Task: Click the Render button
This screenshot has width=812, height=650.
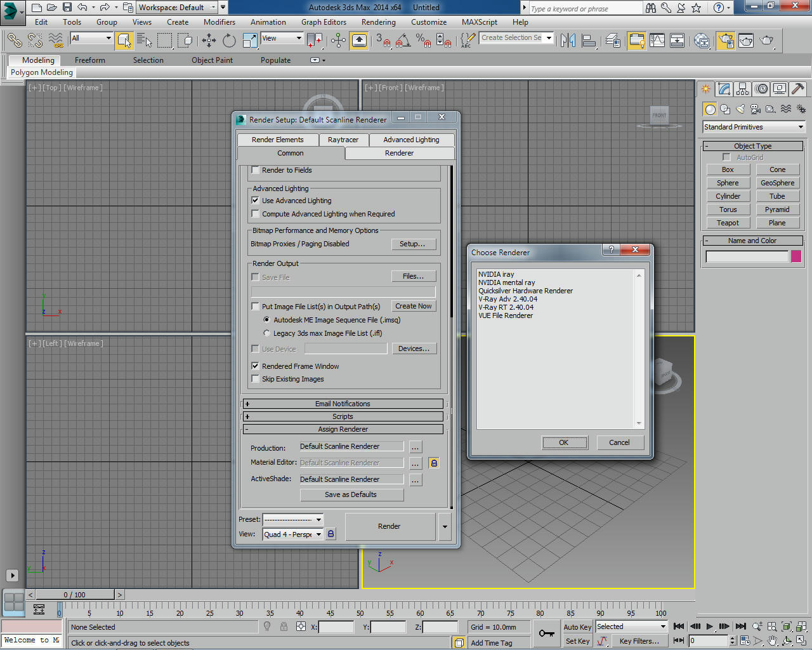Action: [x=390, y=526]
